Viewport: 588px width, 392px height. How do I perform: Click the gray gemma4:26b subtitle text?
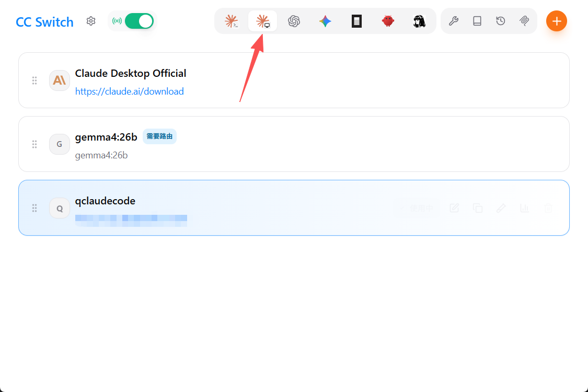tap(101, 155)
